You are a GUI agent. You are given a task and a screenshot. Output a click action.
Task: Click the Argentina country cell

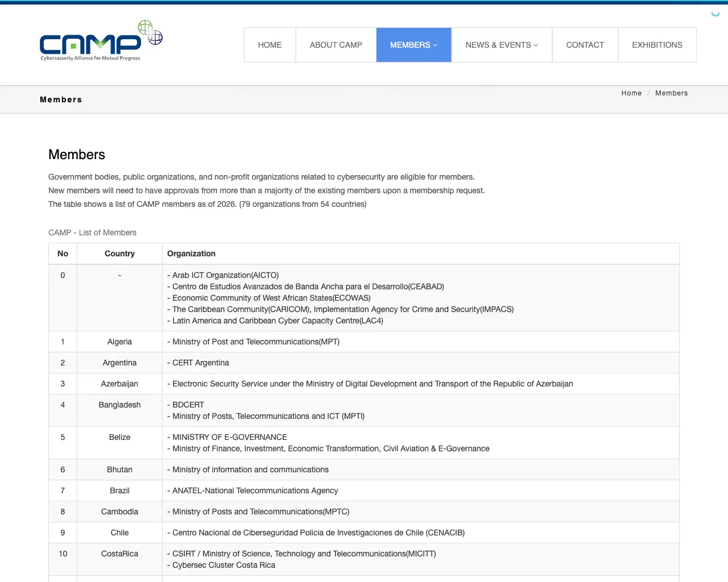(x=119, y=363)
